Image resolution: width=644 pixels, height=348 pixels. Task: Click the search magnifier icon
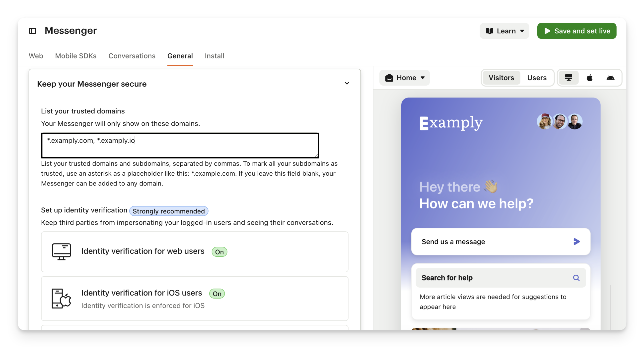[x=576, y=278]
